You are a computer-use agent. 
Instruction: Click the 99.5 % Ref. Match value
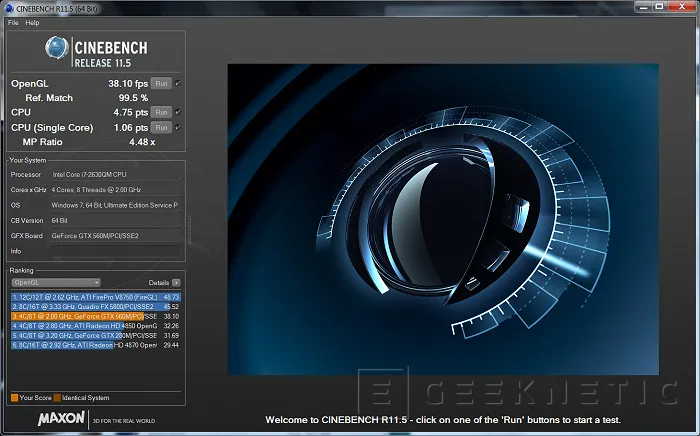coord(133,98)
